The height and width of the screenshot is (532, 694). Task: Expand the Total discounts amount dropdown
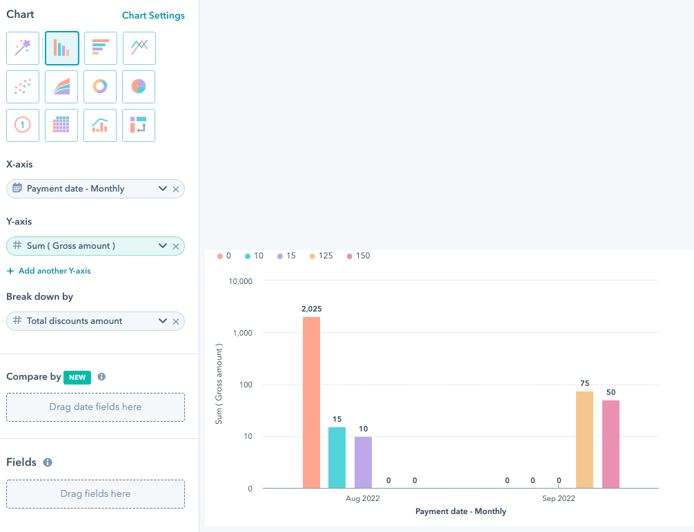click(x=162, y=321)
